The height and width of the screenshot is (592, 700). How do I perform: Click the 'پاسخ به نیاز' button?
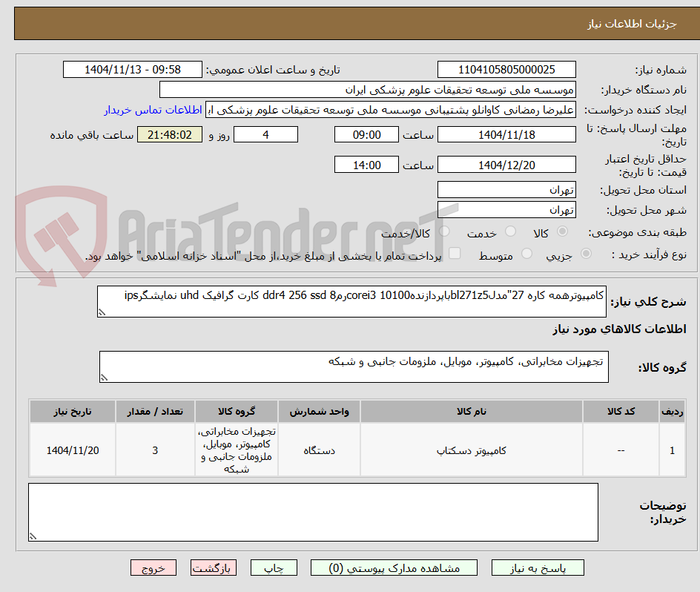click(538, 568)
